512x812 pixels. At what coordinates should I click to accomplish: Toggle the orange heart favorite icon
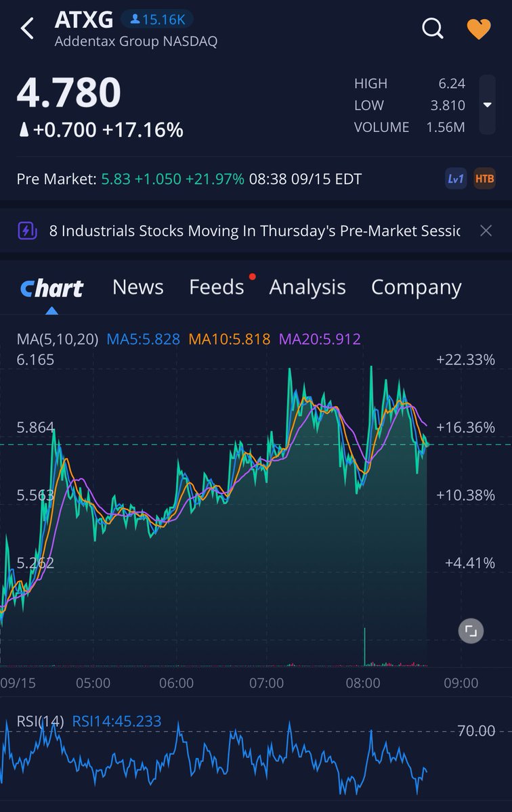(479, 29)
